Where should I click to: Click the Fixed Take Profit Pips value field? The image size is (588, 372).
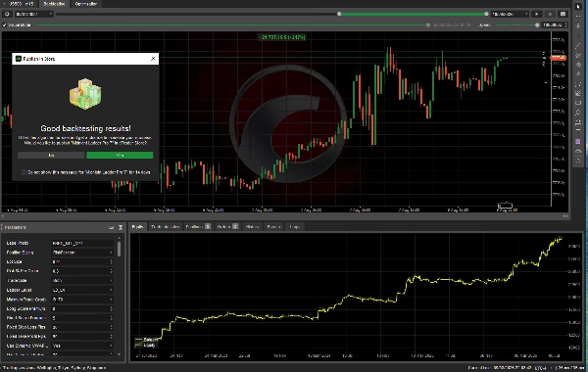[82, 337]
